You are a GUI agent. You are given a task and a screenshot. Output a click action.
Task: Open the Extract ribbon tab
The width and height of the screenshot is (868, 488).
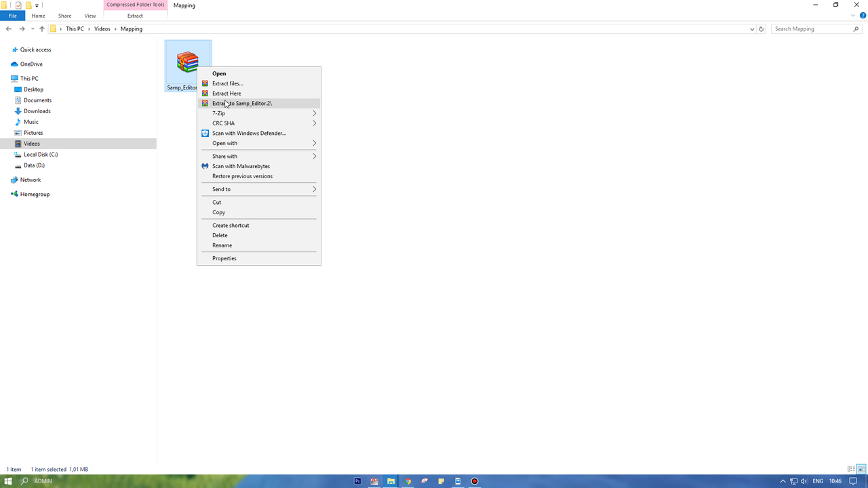click(x=135, y=16)
